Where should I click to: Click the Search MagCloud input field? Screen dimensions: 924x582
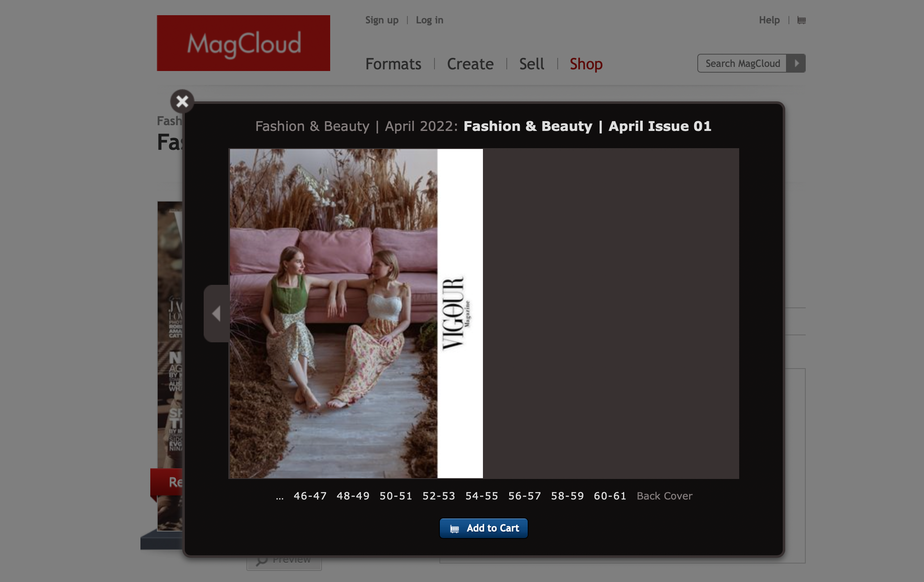coord(741,63)
